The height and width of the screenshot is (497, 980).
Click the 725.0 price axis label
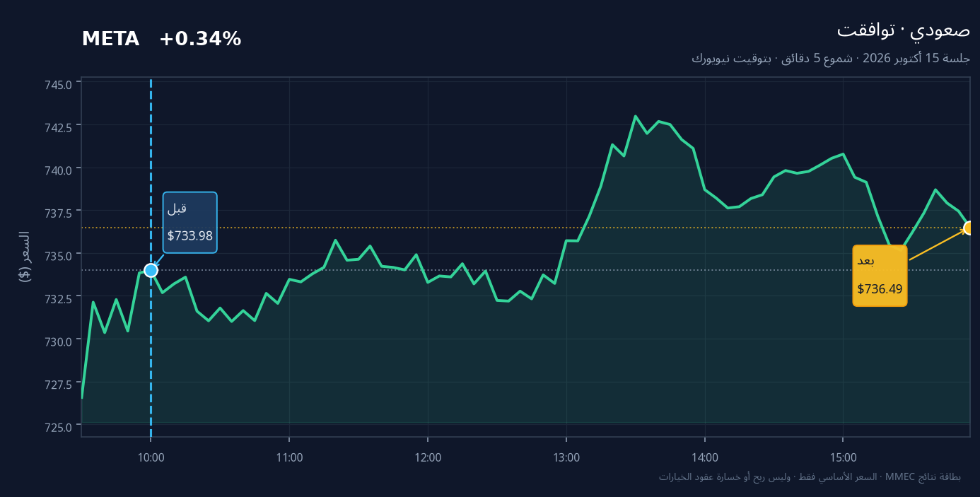pos(58,427)
